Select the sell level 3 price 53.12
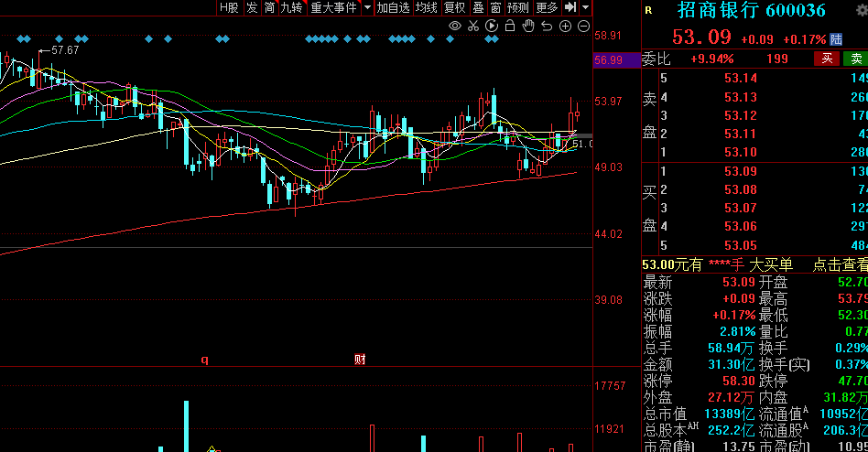 pyautogui.click(x=741, y=115)
